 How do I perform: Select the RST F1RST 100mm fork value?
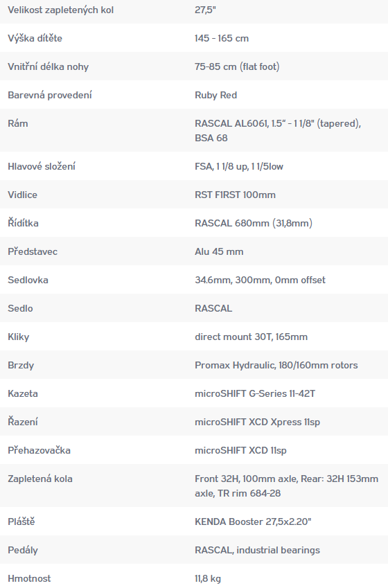(x=235, y=195)
